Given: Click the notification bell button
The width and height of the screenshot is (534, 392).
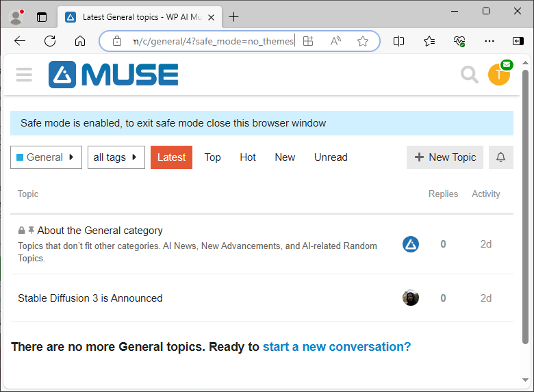Looking at the screenshot, I should [x=500, y=157].
